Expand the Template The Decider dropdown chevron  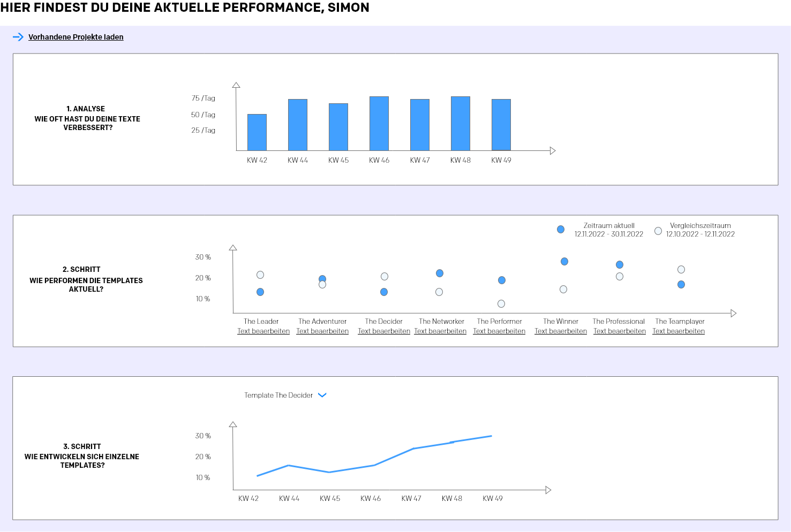(322, 395)
